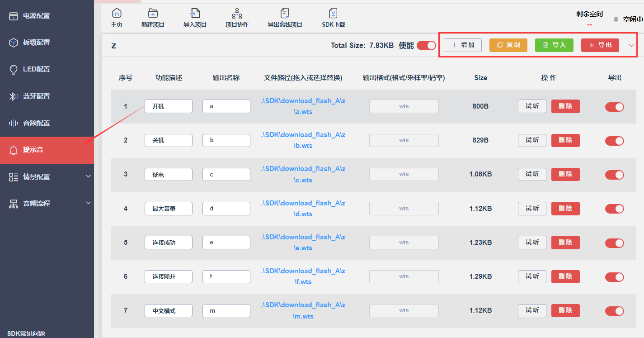
Task: Click the 情景配置 list icon
Action: click(x=14, y=177)
